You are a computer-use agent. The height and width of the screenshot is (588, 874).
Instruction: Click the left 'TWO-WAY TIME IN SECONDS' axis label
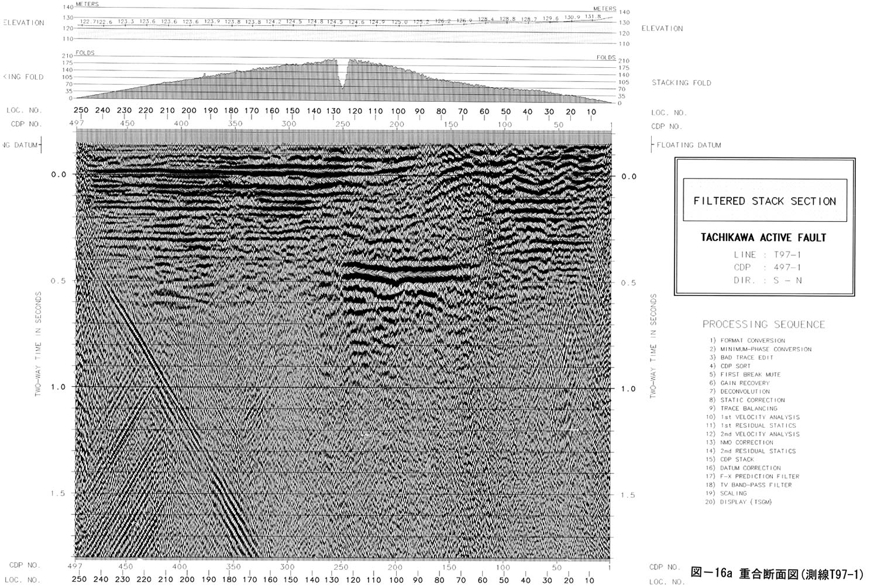tap(38, 345)
